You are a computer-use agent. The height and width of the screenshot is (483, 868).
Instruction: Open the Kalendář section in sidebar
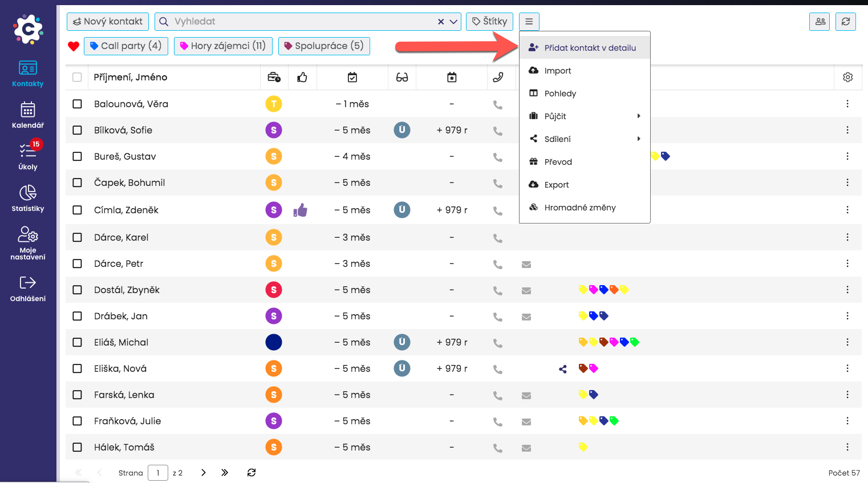27,115
